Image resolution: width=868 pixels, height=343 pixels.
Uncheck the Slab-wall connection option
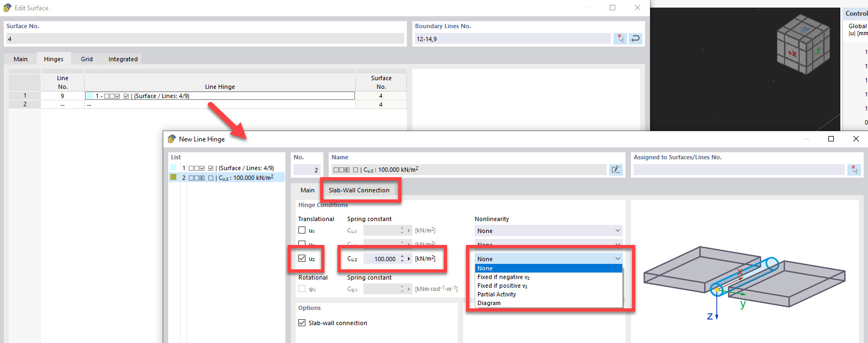click(x=302, y=322)
